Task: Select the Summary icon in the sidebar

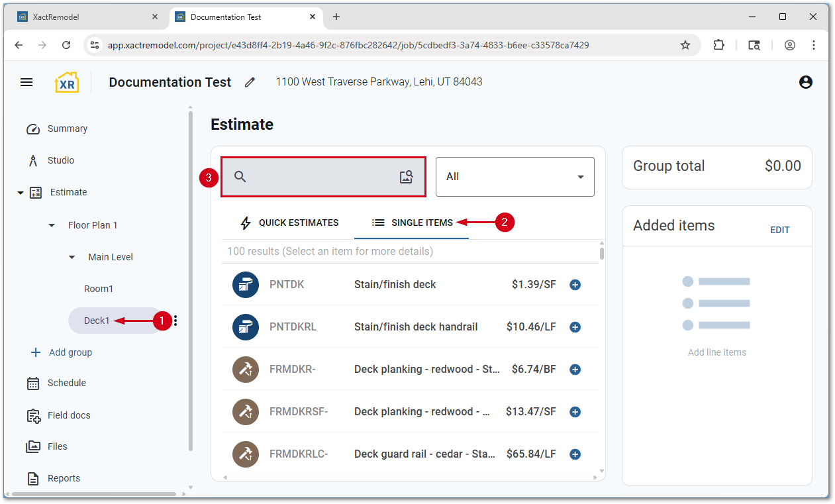Action: pos(32,128)
